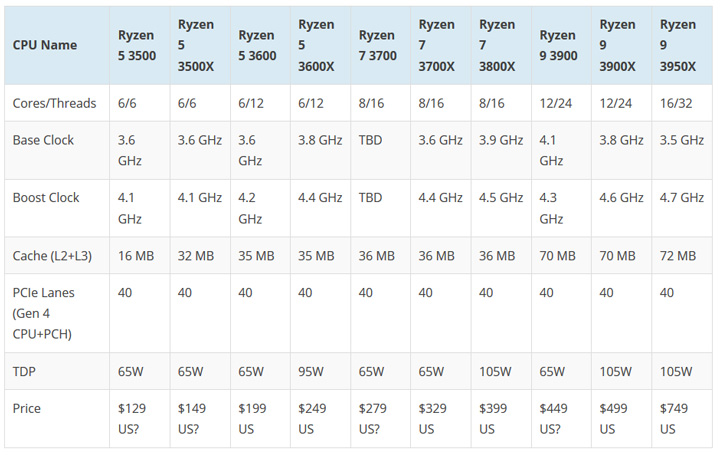Viewport: 720px width, 457px height.
Task: Click the TBD boost clock cell
Action: [x=380, y=208]
